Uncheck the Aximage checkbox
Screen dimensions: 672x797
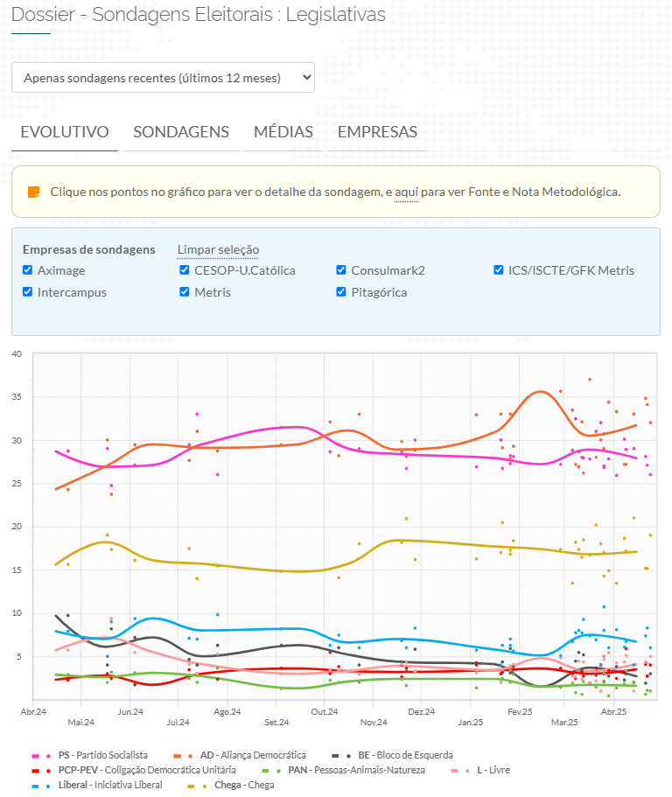tap(28, 270)
